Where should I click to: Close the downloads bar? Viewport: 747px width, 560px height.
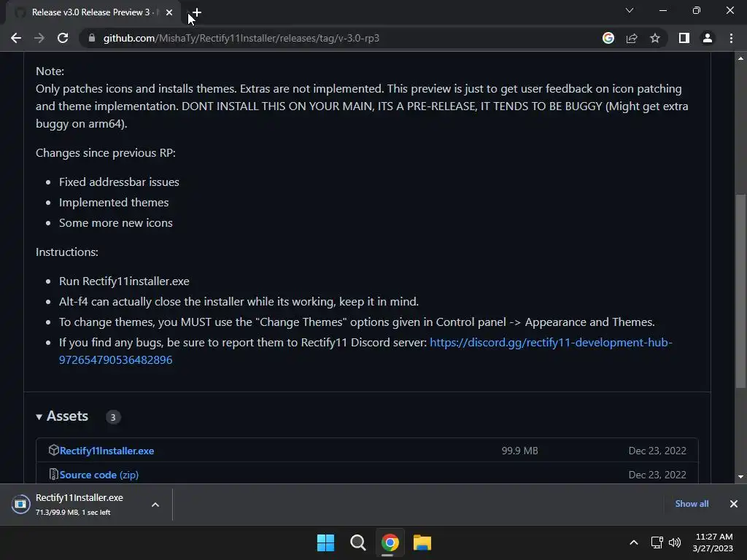[734, 504]
